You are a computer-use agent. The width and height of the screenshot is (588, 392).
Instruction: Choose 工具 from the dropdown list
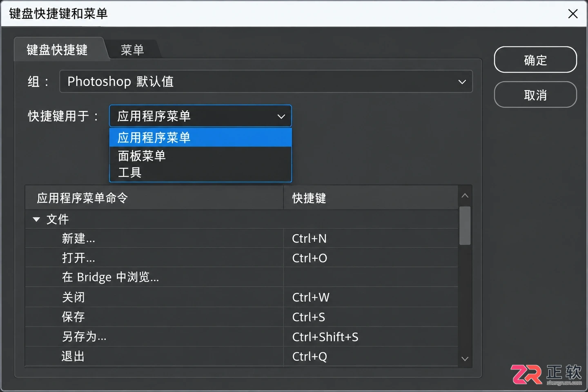click(200, 172)
